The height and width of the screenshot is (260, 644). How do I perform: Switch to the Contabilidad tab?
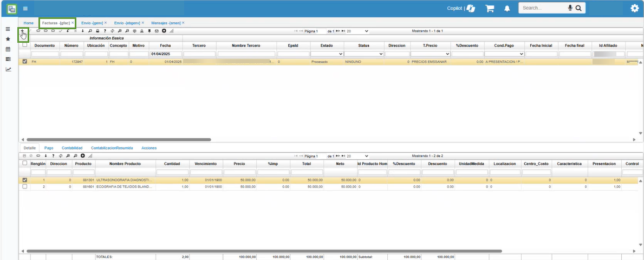[72, 147]
